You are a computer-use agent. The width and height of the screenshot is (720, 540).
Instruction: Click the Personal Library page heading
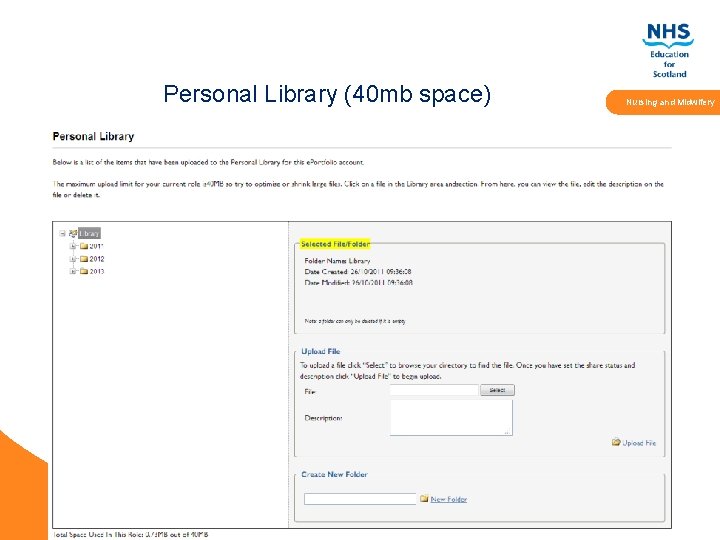pos(93,136)
